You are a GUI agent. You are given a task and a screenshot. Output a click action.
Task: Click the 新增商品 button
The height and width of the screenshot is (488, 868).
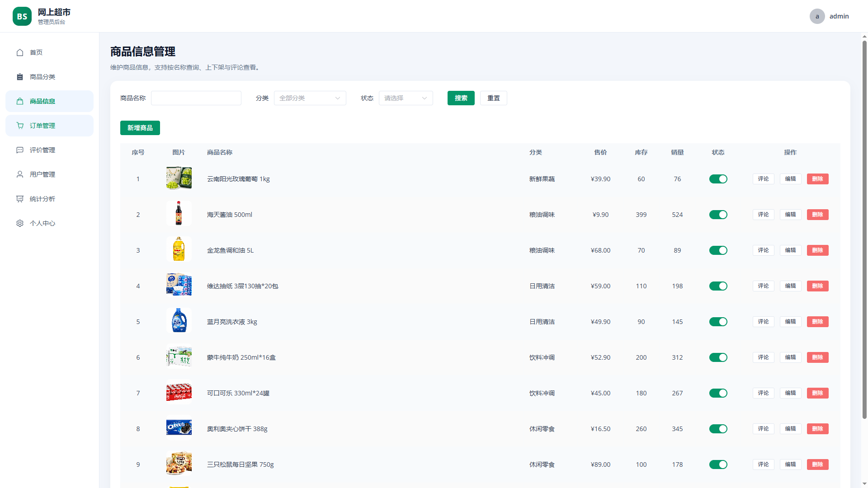coord(140,128)
